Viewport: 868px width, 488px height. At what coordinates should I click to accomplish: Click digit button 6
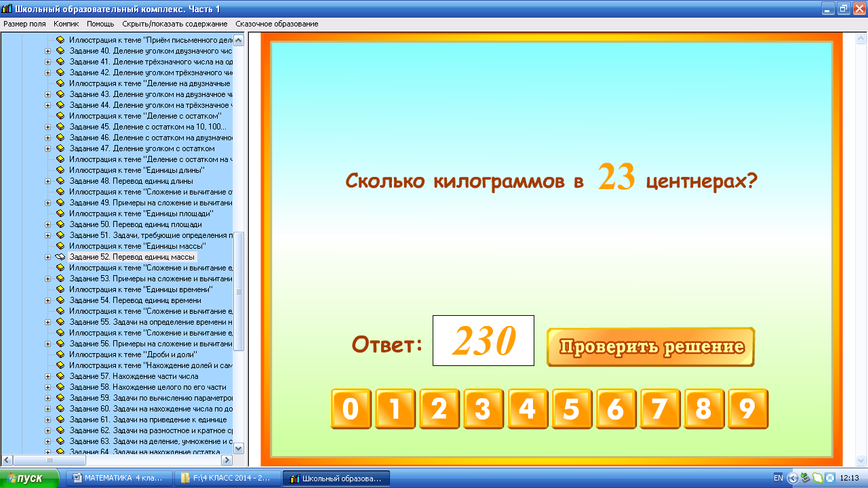click(616, 409)
